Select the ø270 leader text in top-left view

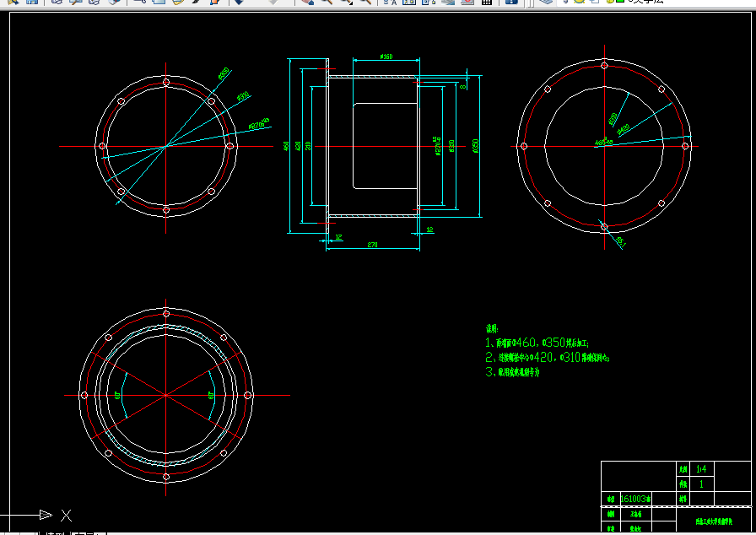[259, 124]
